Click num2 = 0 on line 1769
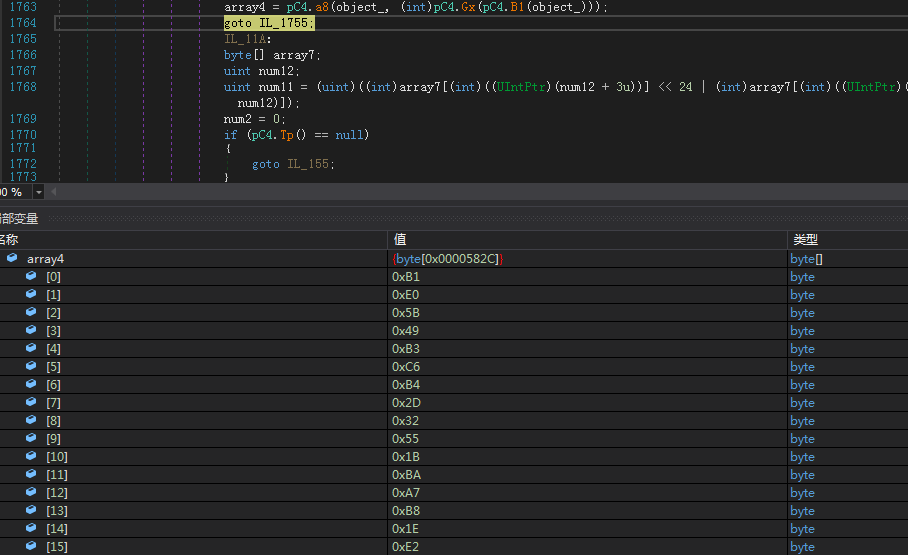The height and width of the screenshot is (555, 908). pyautogui.click(x=254, y=119)
